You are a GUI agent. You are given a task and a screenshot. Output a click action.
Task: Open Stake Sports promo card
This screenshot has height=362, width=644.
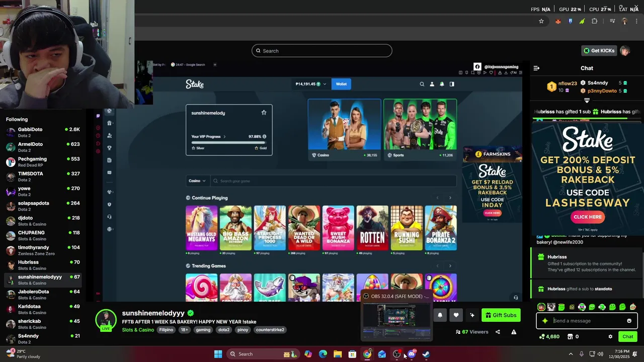[420, 130]
